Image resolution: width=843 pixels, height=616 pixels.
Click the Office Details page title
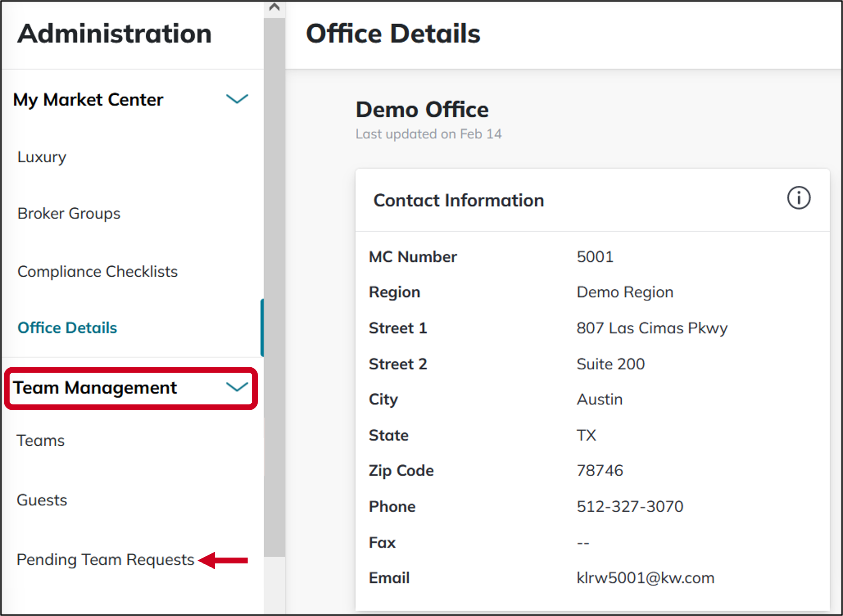(393, 33)
